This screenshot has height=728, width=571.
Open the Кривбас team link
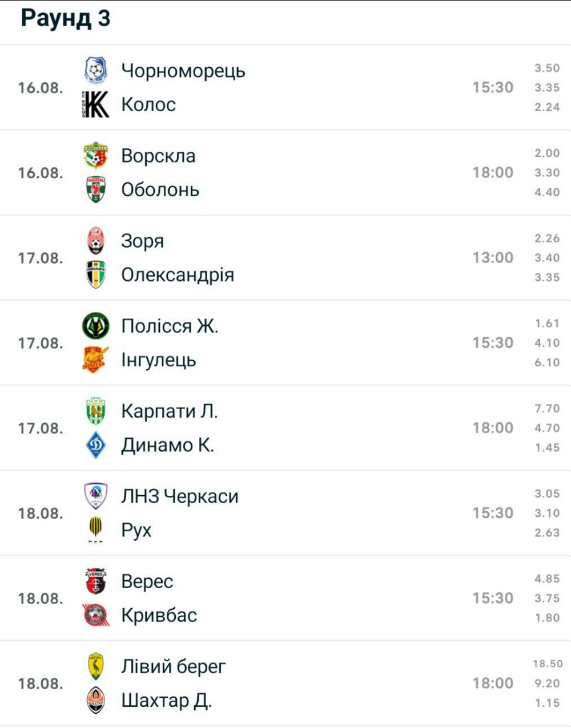tap(159, 615)
